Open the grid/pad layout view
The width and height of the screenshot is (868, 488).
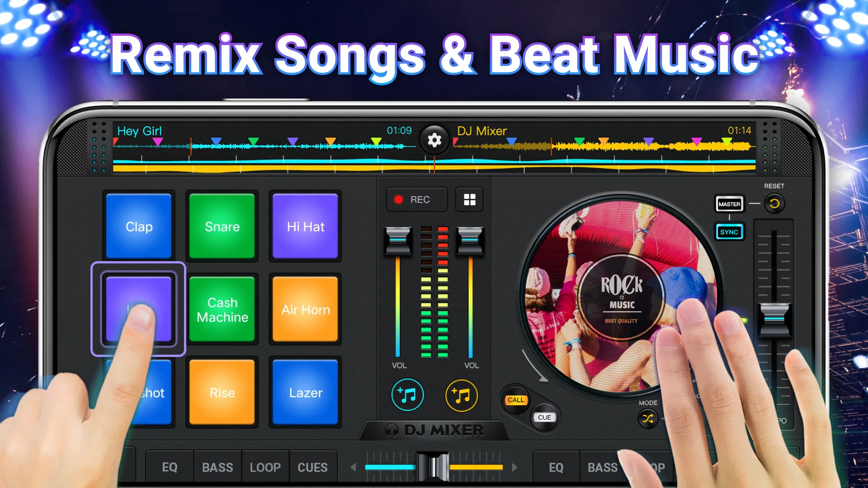point(470,200)
